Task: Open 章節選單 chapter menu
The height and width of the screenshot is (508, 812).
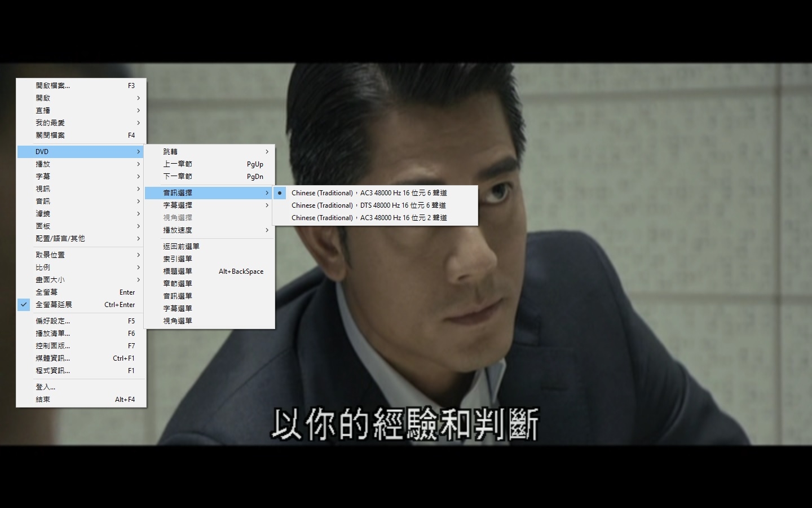Action: click(209, 284)
